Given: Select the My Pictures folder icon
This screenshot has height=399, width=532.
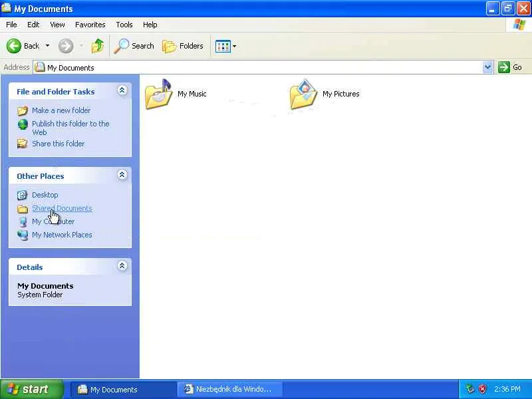Looking at the screenshot, I should coord(303,94).
